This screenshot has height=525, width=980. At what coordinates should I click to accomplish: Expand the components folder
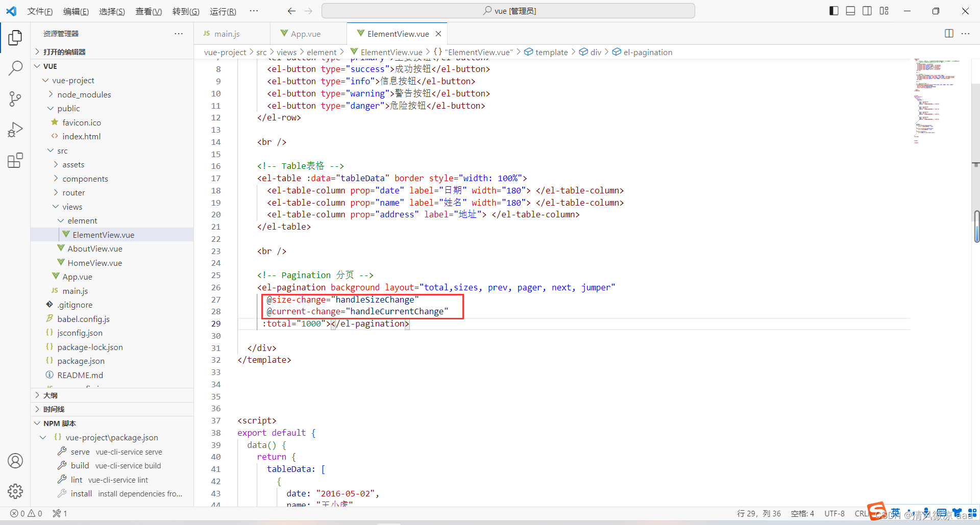click(112, 179)
